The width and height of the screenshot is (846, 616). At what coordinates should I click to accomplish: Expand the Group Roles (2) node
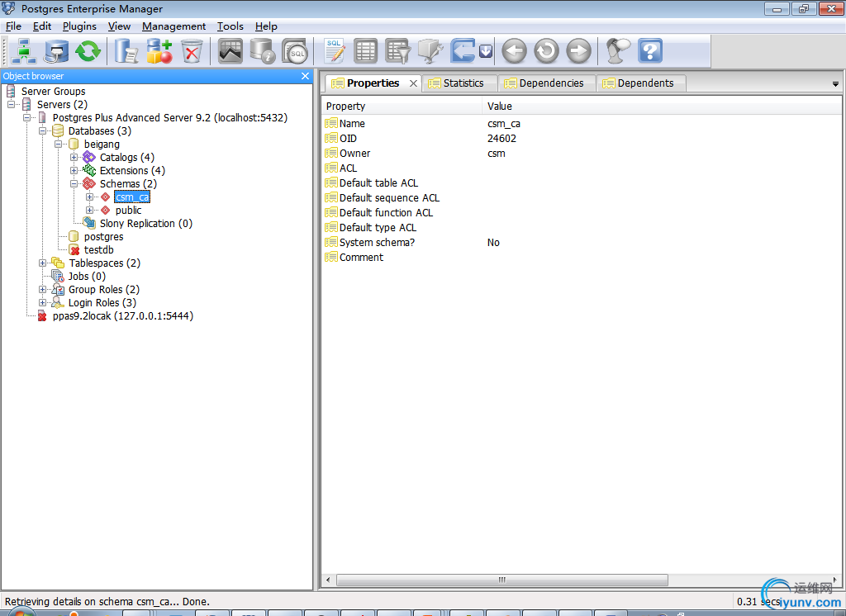click(42, 290)
